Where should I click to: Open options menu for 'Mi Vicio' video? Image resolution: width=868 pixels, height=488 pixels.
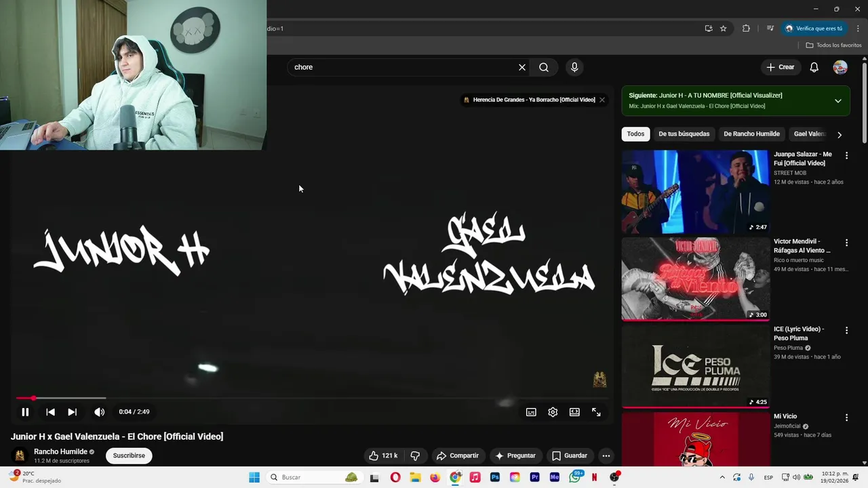pyautogui.click(x=846, y=418)
